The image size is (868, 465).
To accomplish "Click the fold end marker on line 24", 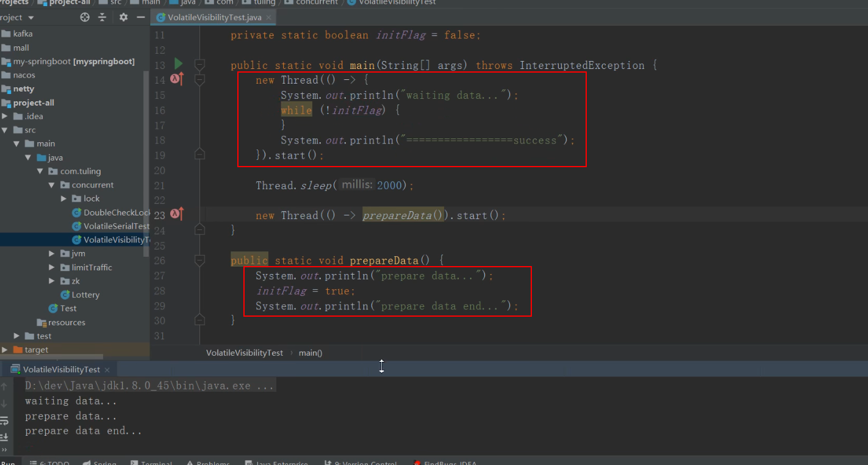I will 199,229.
